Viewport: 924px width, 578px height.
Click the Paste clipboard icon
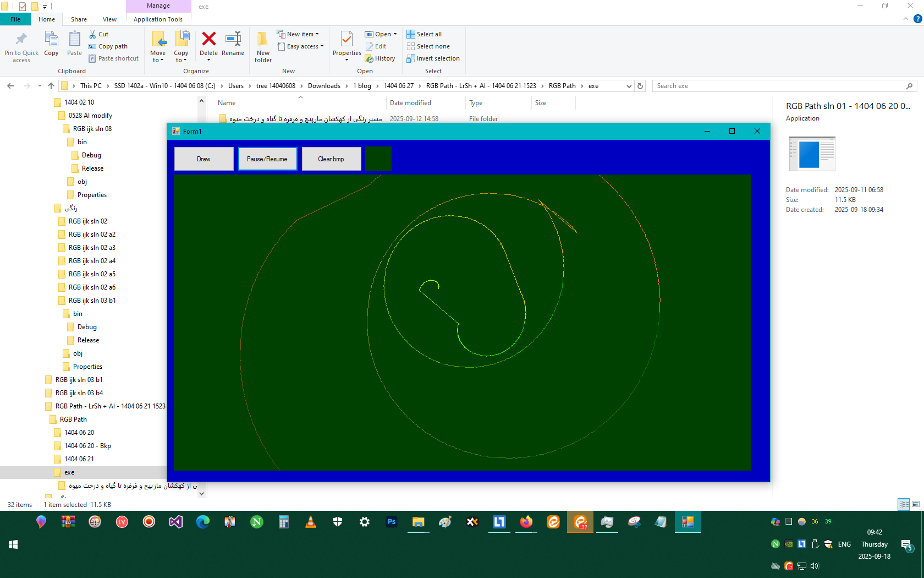(x=74, y=39)
